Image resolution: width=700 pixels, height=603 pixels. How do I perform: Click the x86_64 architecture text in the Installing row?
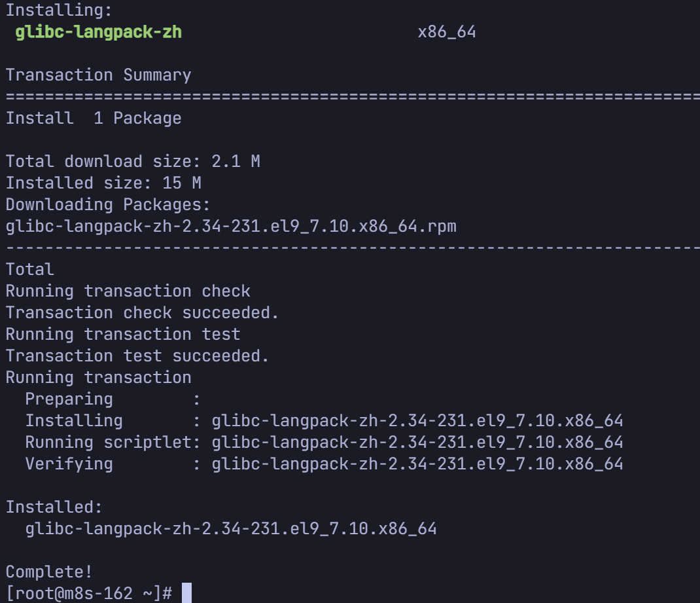[447, 31]
